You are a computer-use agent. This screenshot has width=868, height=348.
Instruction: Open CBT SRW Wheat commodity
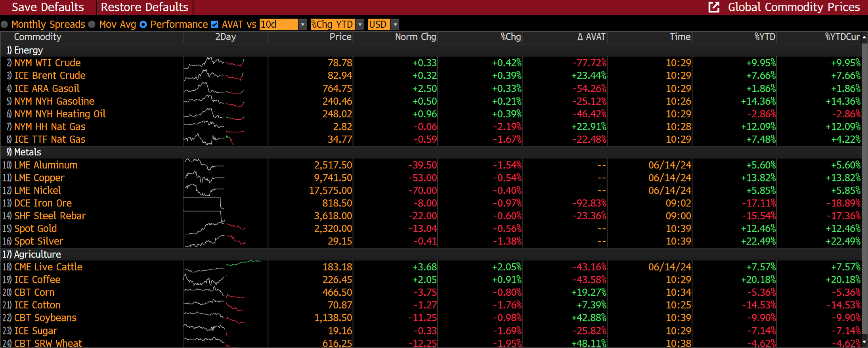coord(48,343)
